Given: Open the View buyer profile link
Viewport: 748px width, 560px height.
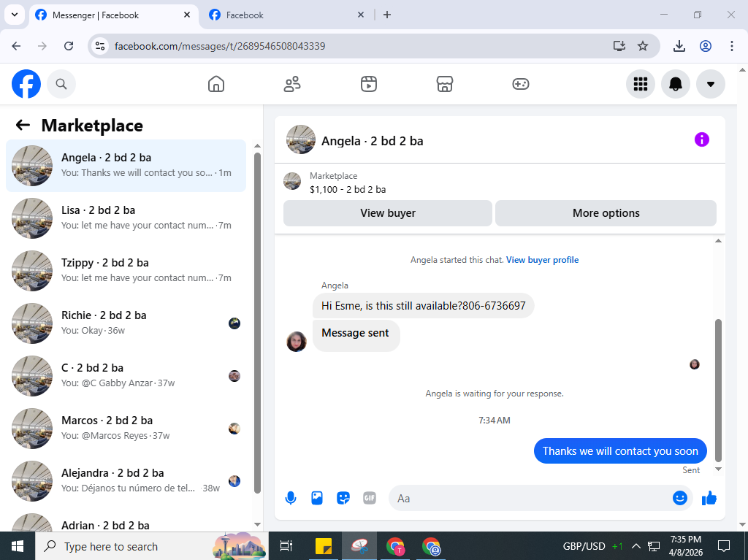Looking at the screenshot, I should (x=543, y=260).
